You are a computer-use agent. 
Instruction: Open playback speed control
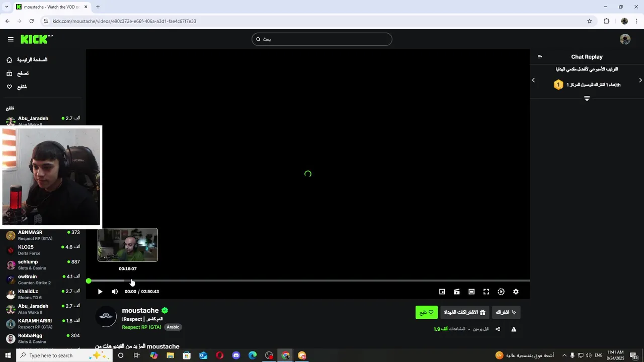(x=501, y=292)
